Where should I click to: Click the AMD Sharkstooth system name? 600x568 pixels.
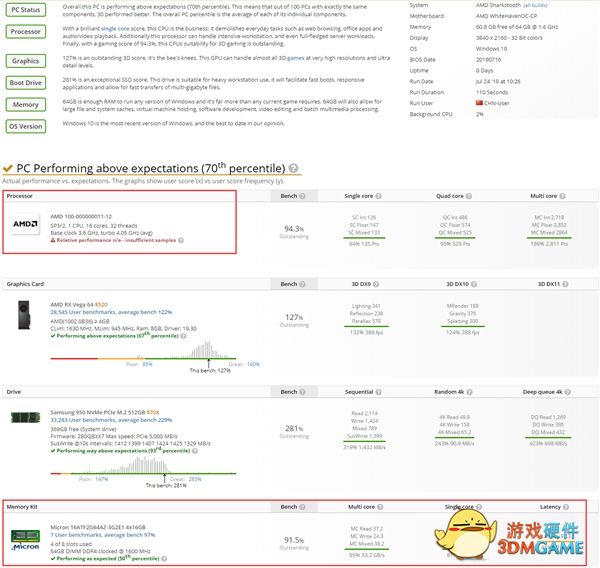pyautogui.click(x=498, y=5)
